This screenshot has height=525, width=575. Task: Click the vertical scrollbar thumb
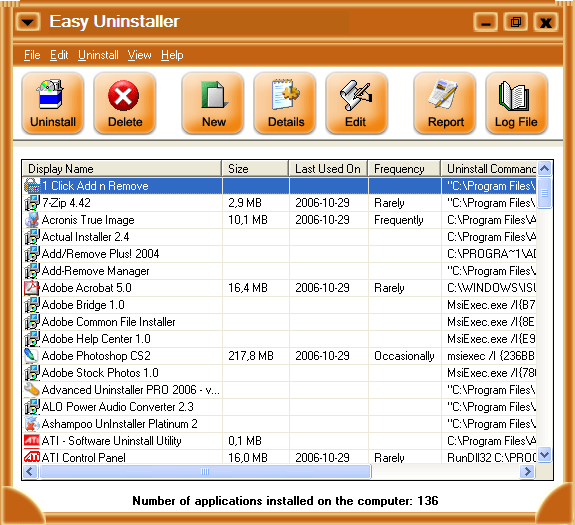pos(545,192)
